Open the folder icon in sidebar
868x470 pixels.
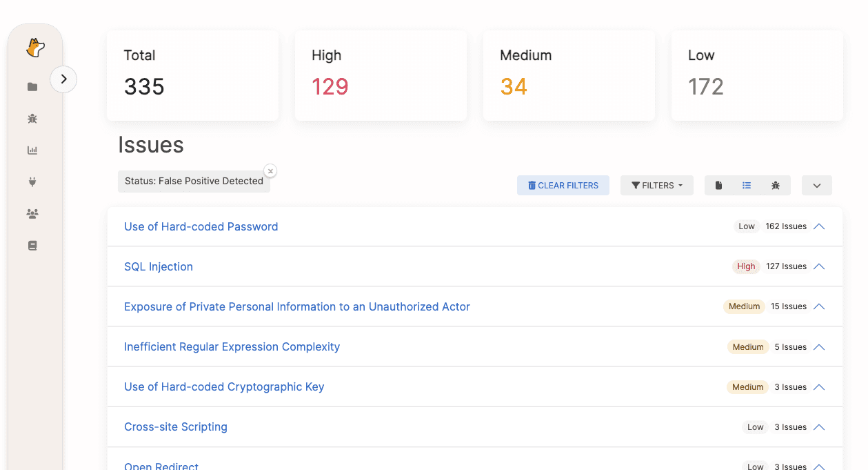pos(32,87)
